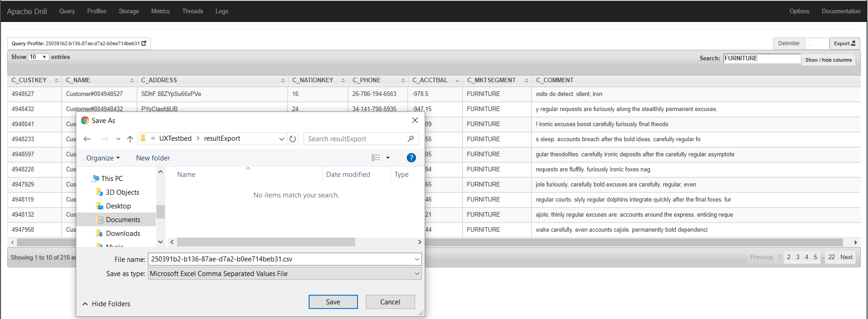Change the view layout icon in Save As
This screenshot has height=319, width=868.
click(376, 158)
